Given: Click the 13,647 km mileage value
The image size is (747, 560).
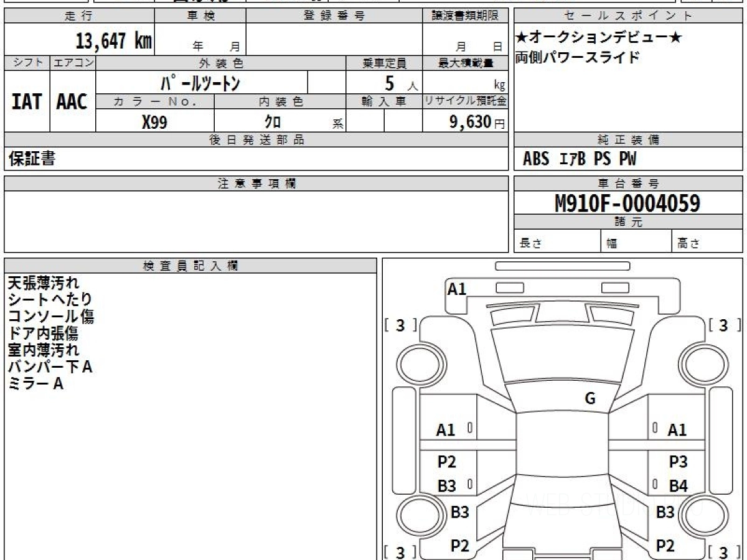Looking at the screenshot, I should click(x=113, y=41).
